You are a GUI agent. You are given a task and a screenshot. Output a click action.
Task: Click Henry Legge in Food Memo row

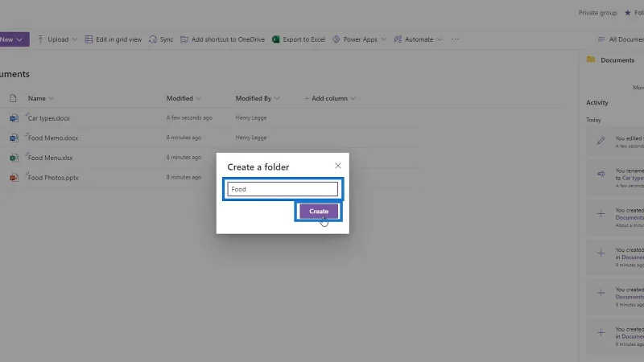[251, 138]
